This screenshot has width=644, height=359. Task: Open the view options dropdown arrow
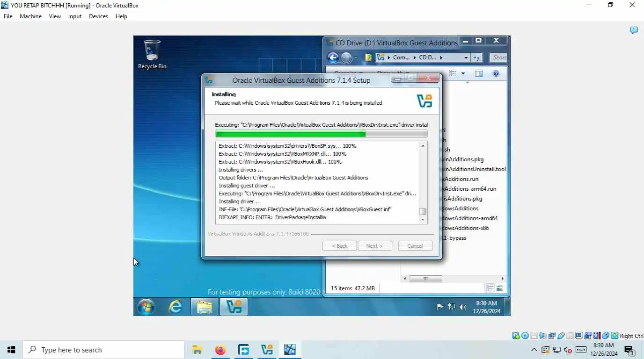coord(463,73)
